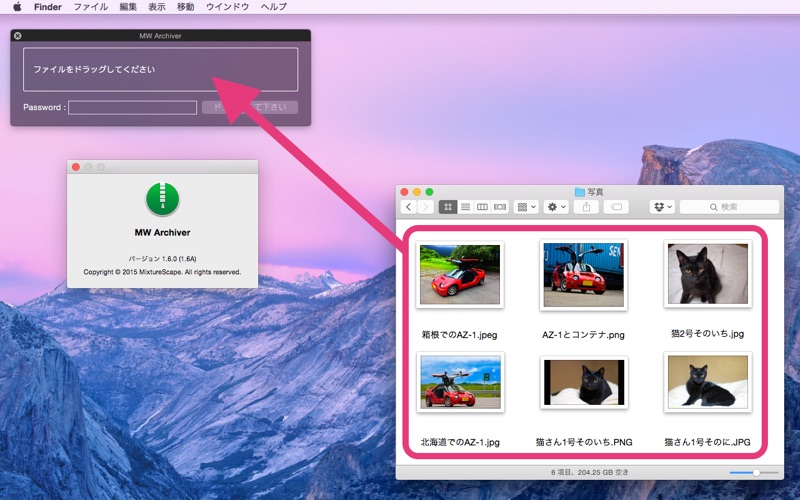Screen dimensions: 800x500
Task: Switch Finder to list view
Action: pyautogui.click(x=465, y=207)
